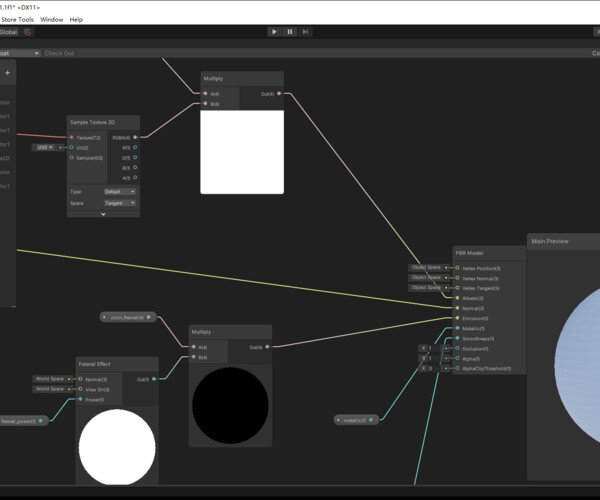Screen dimensions: 600x500
Task: Open the Help menu
Action: 76,20
